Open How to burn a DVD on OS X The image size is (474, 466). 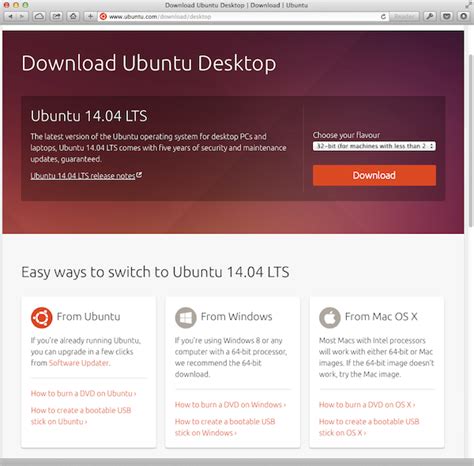click(x=367, y=405)
